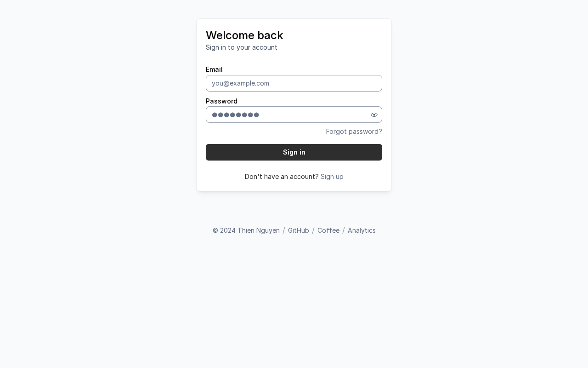Viewport: 588px width, 368px height.
Task: Click the masked dots in the Password field
Action: pos(236,115)
